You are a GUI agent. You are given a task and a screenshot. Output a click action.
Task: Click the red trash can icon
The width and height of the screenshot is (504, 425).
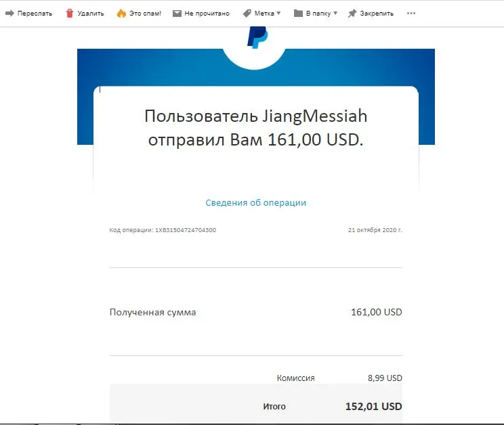(x=69, y=13)
